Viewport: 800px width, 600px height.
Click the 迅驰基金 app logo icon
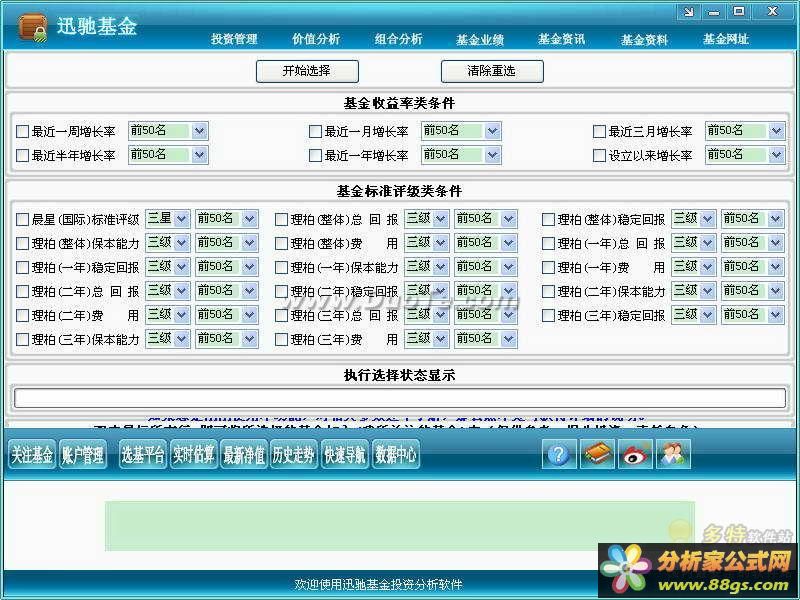(33, 28)
